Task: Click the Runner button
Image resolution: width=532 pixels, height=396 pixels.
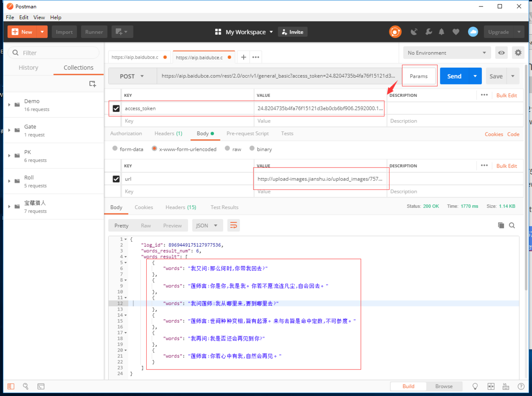Action: tap(94, 32)
